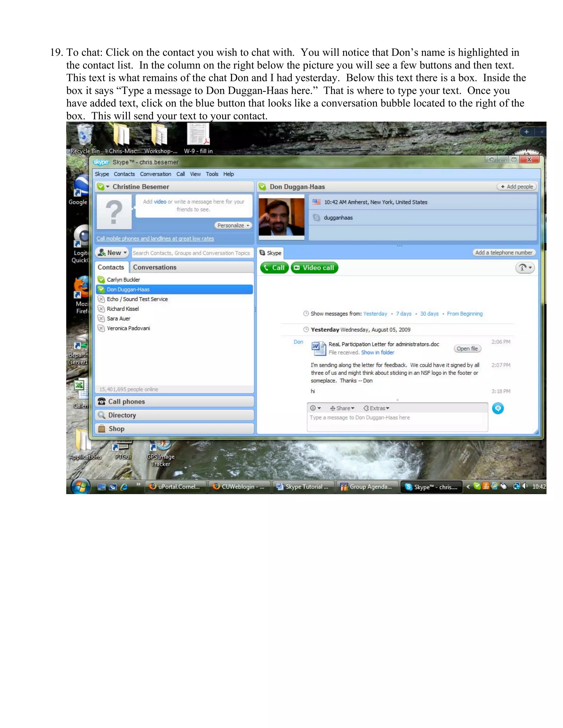This screenshot has width=563, height=728.
Task: Open the emoticon picker in message box
Action: pyautogui.click(x=315, y=408)
